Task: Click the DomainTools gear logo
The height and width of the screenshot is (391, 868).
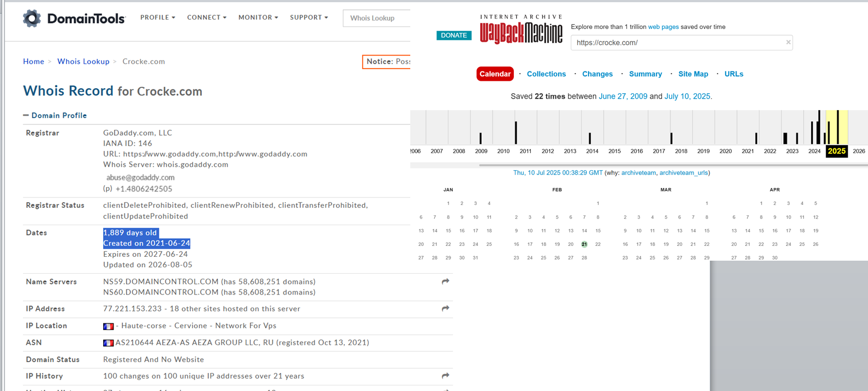Action: tap(32, 18)
